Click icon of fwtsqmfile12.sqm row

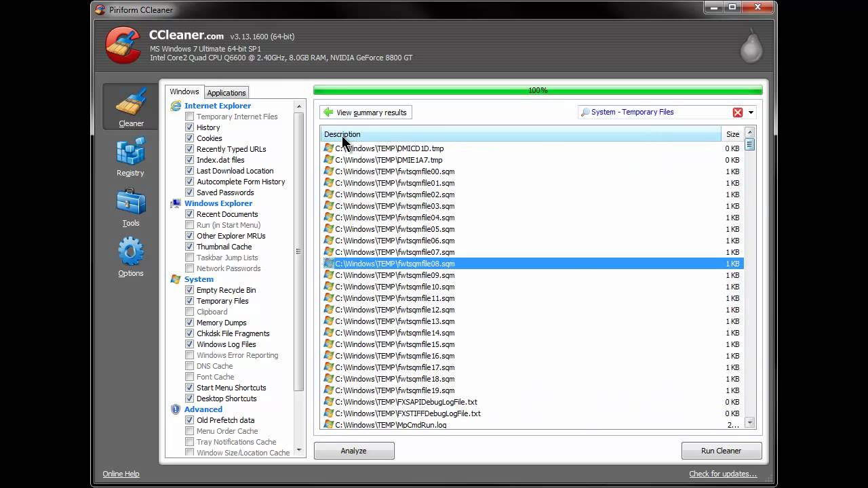pyautogui.click(x=329, y=310)
